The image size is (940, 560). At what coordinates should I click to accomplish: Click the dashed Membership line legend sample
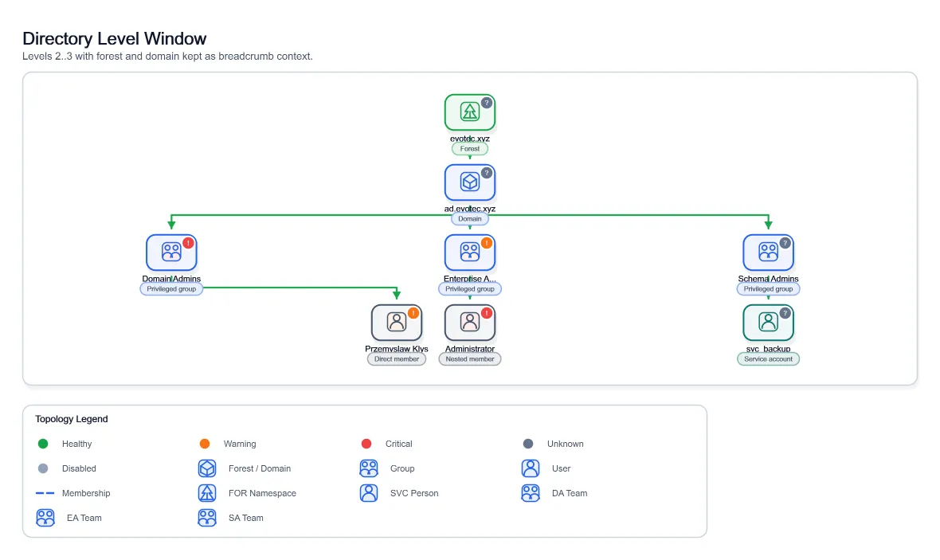coord(45,493)
